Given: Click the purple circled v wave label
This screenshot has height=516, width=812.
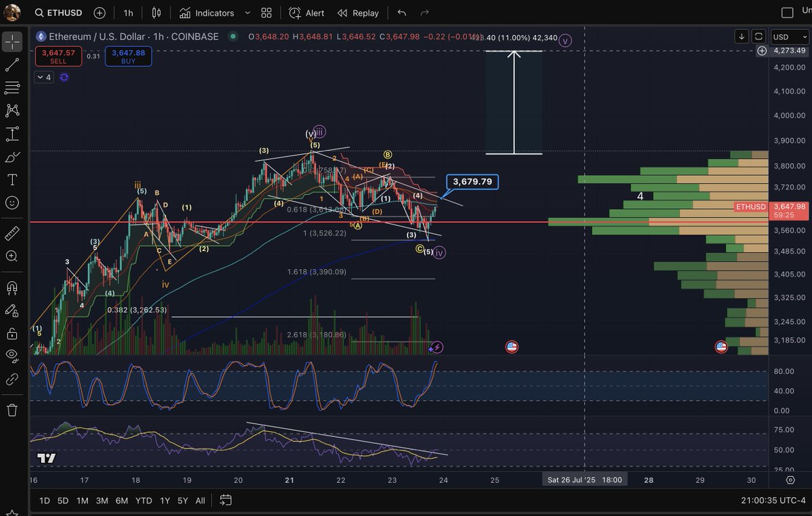Looking at the screenshot, I should (x=566, y=41).
